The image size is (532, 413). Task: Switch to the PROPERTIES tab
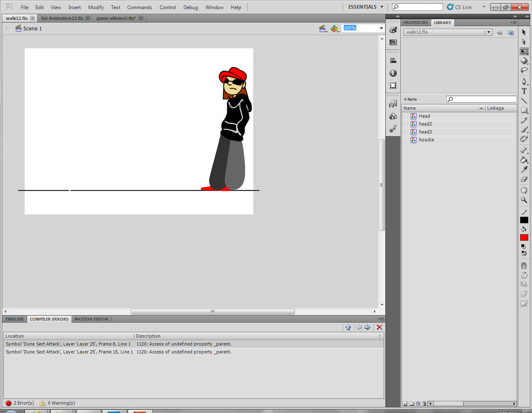tap(416, 23)
